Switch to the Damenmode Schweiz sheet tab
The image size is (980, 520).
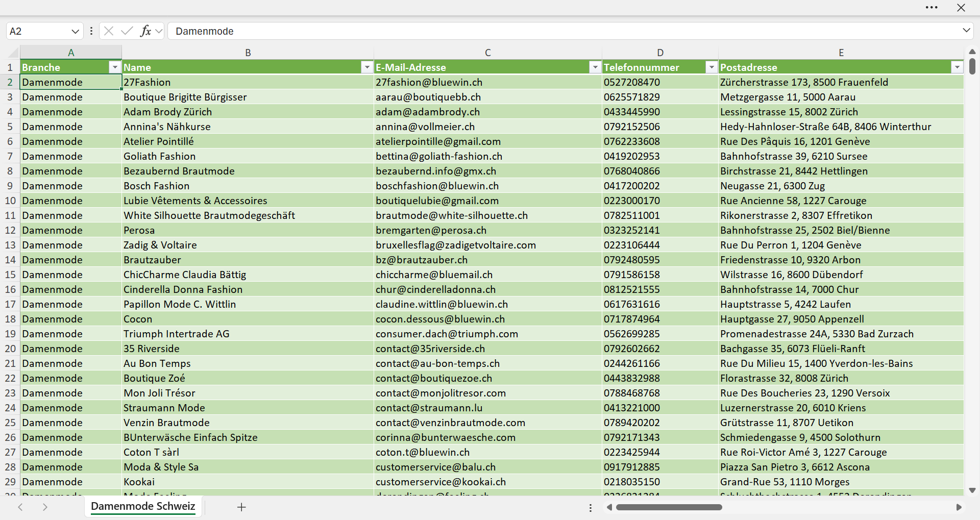tap(143, 506)
